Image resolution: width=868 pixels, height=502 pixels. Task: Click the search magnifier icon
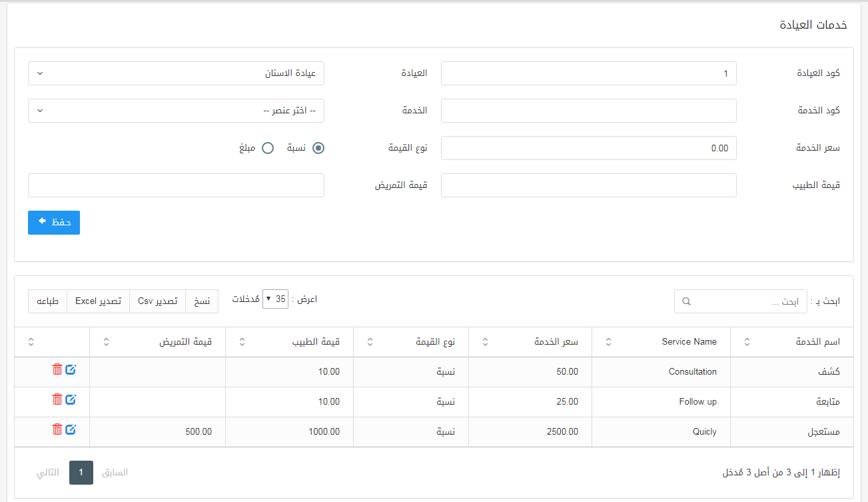687,301
